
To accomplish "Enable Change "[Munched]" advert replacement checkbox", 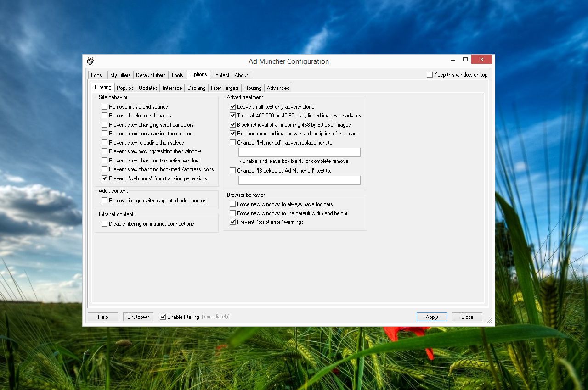I will click(x=233, y=143).
